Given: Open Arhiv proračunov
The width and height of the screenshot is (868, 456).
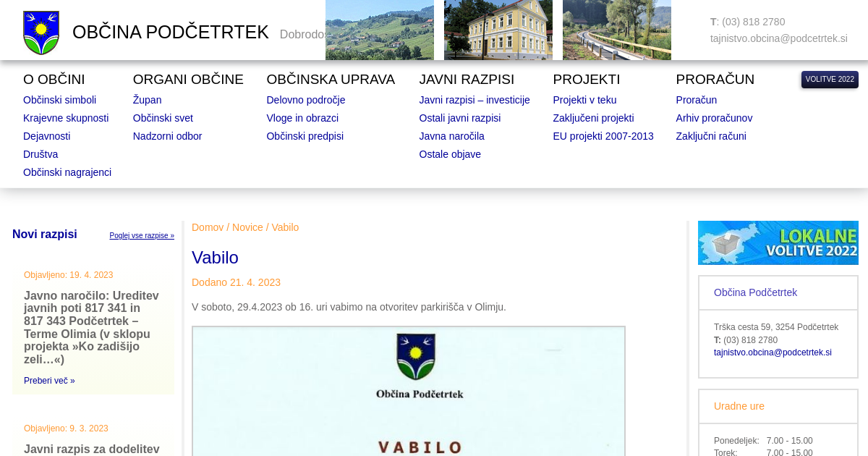Looking at the screenshot, I should [713, 118].
